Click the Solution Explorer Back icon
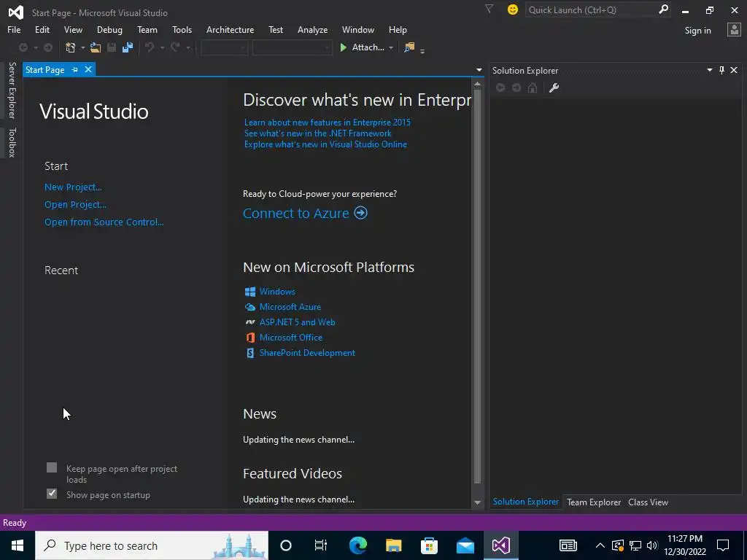Viewport: 747px width, 560px height. 500,87
